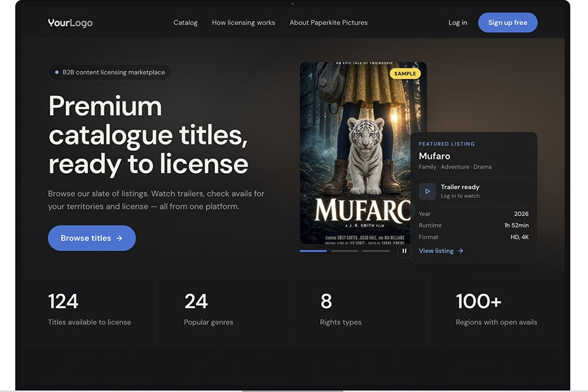
Task: Click the 100+ regions stat
Action: coord(496,309)
